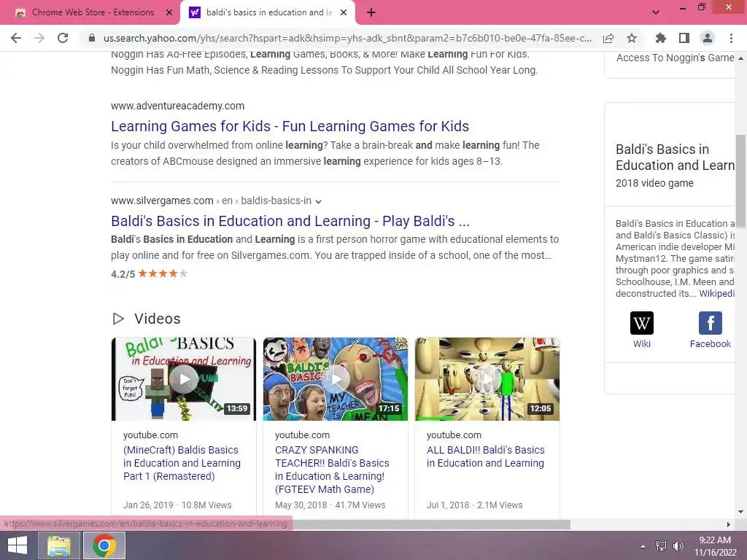Screen dimensions: 747x560
Task: Open MineCraft Baldis Basics Part 1 title
Action: tap(182, 463)
